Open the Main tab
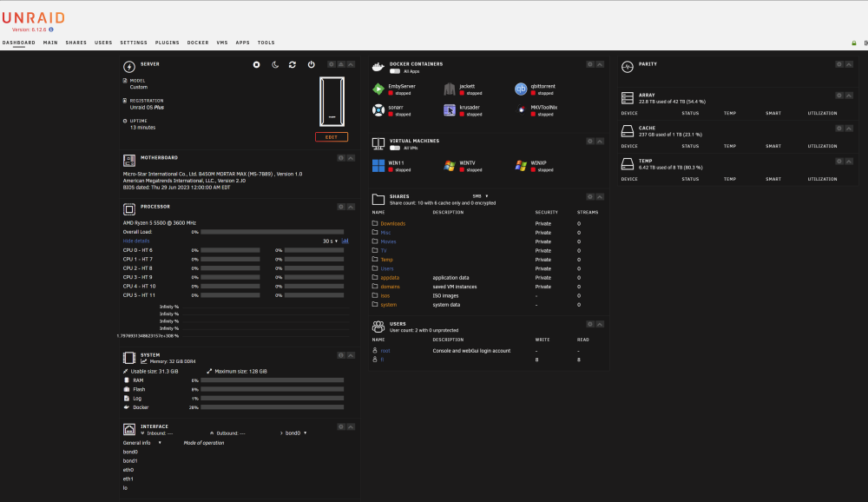Viewport: 868px width, 502px height. coord(50,43)
